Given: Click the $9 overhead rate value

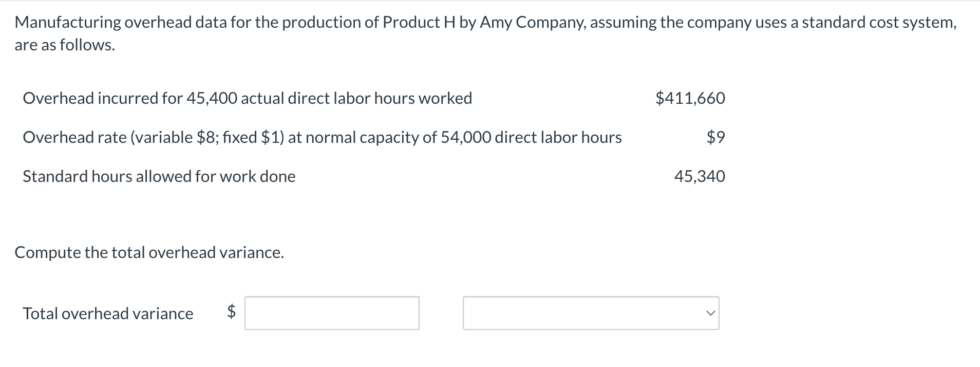Looking at the screenshot, I should pos(715,137).
